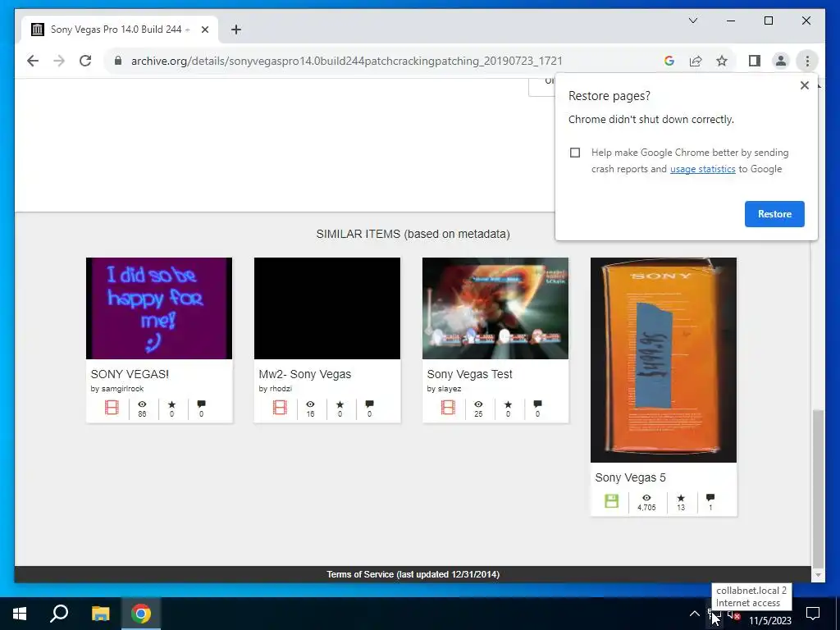Dismiss the Restore pages popup
Viewport: 840px width, 630px height.
pyautogui.click(x=804, y=85)
